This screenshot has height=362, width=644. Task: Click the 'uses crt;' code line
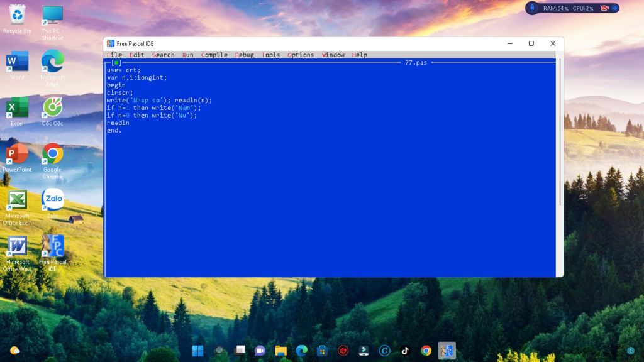pyautogui.click(x=124, y=70)
